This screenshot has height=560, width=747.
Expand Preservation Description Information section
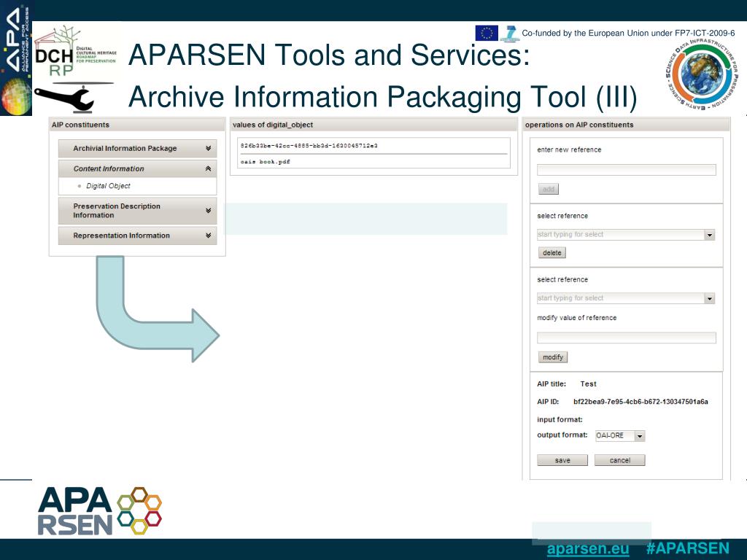click(x=137, y=211)
